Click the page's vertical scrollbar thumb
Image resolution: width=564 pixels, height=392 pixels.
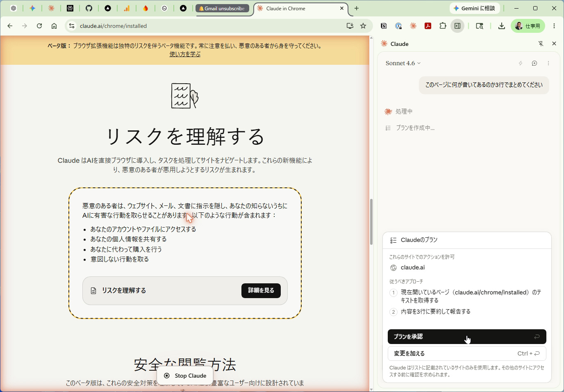(x=371, y=221)
